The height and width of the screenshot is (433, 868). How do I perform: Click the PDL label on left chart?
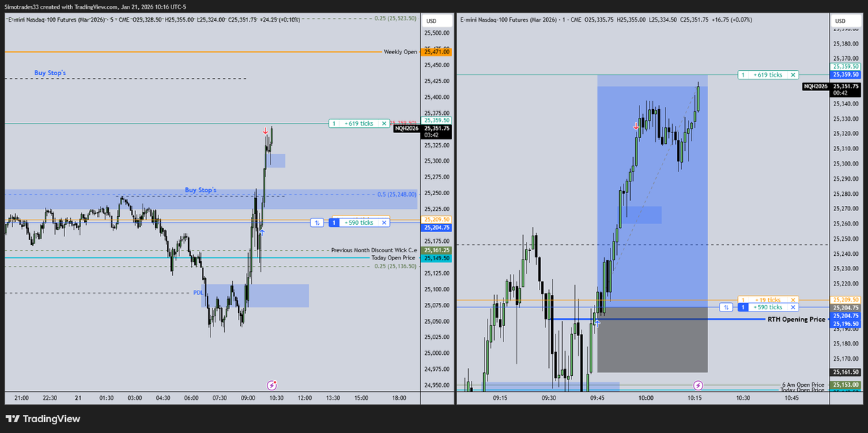click(x=197, y=293)
